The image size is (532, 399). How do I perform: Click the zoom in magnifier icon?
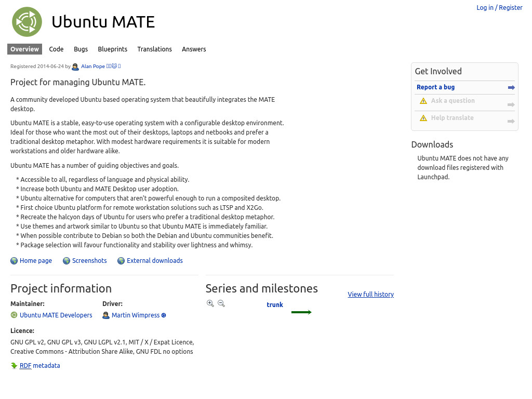click(x=210, y=303)
